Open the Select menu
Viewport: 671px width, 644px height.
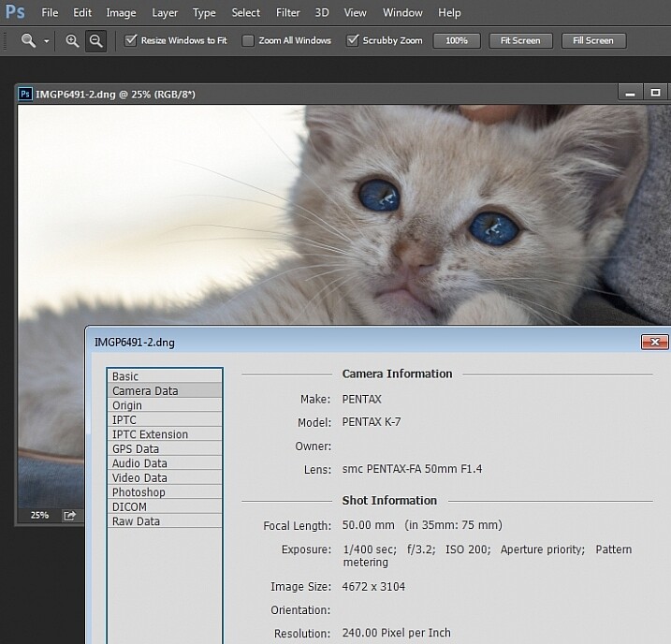[245, 13]
